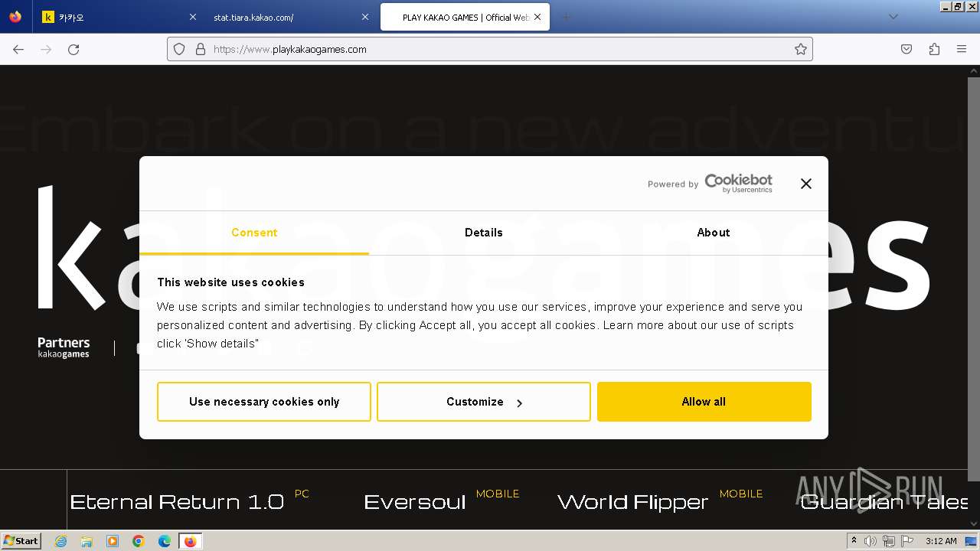Click the Firefox logo icon in tab bar
This screenshot has height=551, width=980.
click(x=15, y=17)
